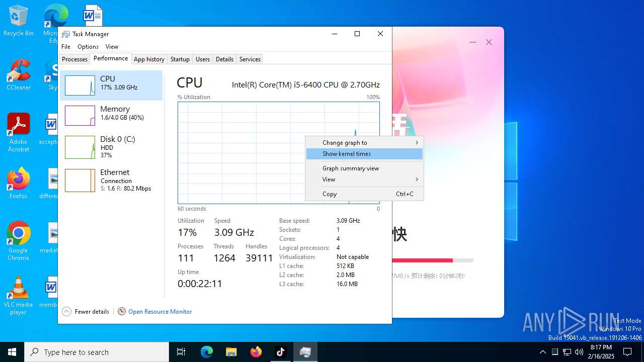This screenshot has height=362, width=644.
Task: Open the notification center icon
Action: [627, 352]
